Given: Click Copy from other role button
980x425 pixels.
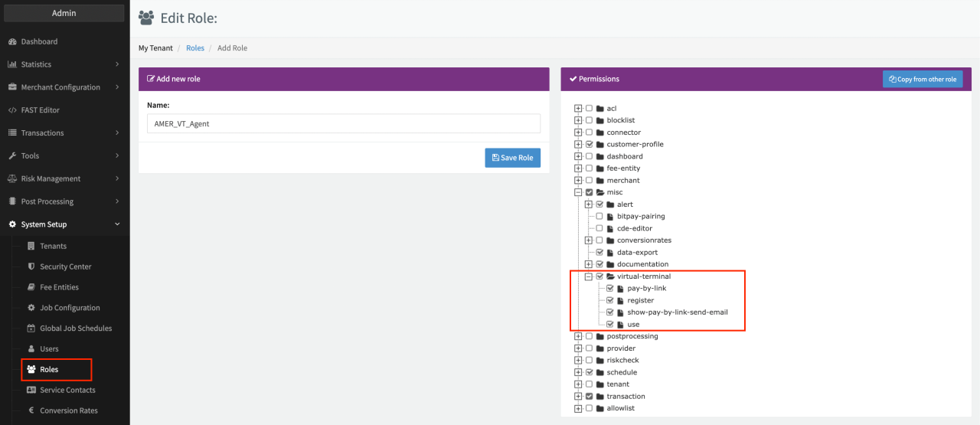Looking at the screenshot, I should click(922, 79).
